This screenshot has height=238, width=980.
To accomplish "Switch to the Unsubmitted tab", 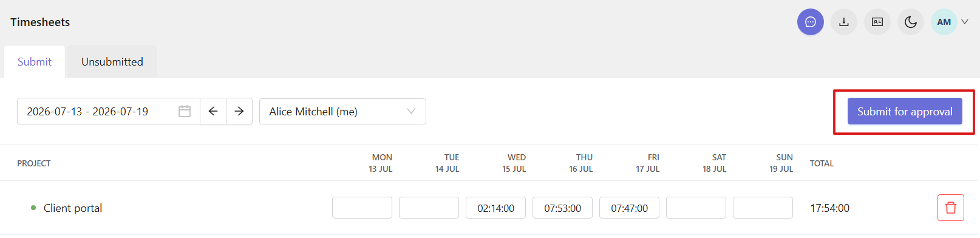I will (x=112, y=61).
